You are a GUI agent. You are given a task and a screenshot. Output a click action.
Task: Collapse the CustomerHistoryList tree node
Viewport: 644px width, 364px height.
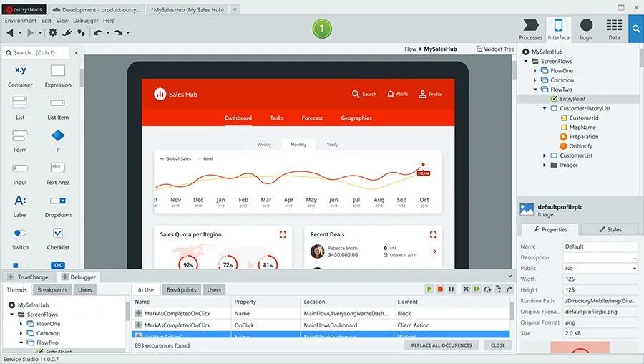545,108
